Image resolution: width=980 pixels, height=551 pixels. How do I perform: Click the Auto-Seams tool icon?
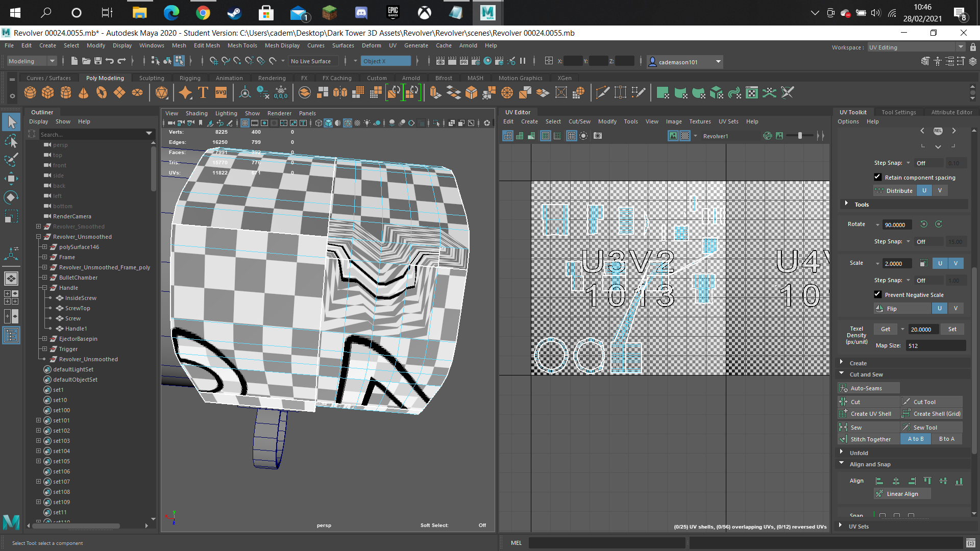point(843,388)
